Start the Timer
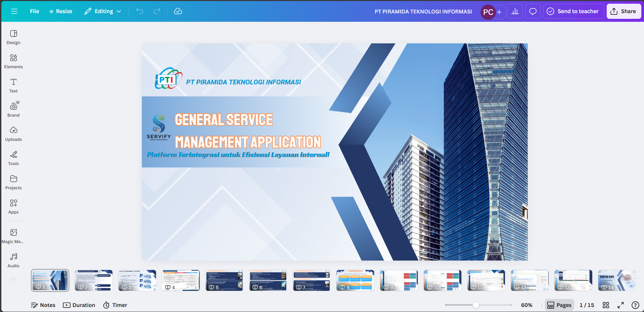644x312 pixels. tap(115, 305)
